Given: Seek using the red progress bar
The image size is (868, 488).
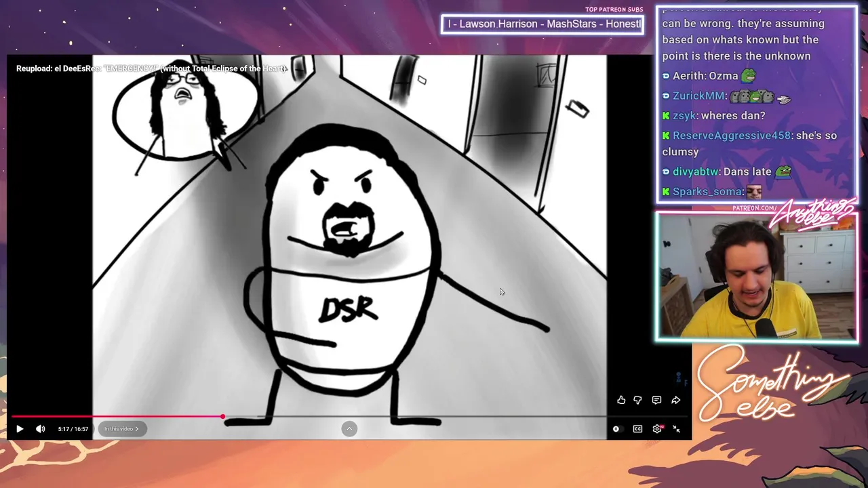Looking at the screenshot, I should [x=117, y=417].
